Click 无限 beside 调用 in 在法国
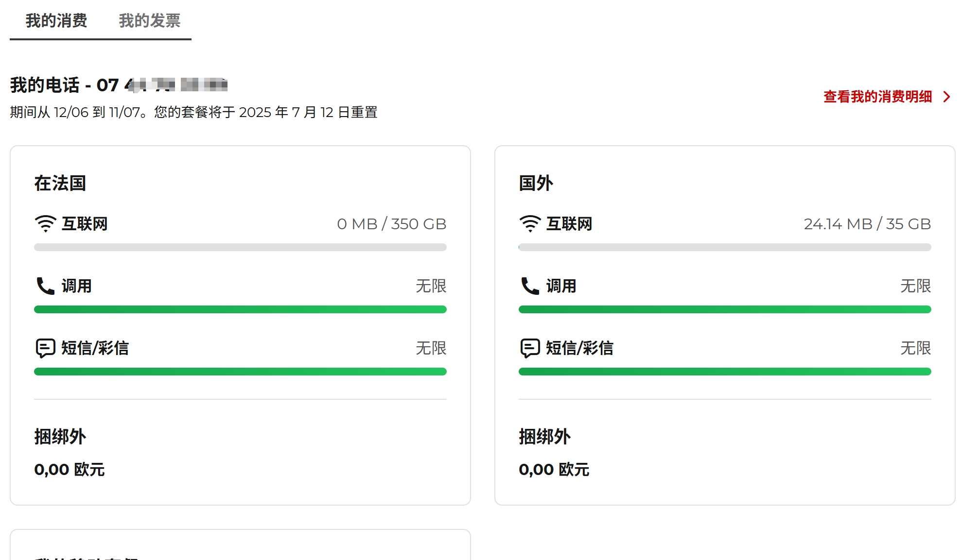The width and height of the screenshot is (962, 560). click(x=431, y=286)
